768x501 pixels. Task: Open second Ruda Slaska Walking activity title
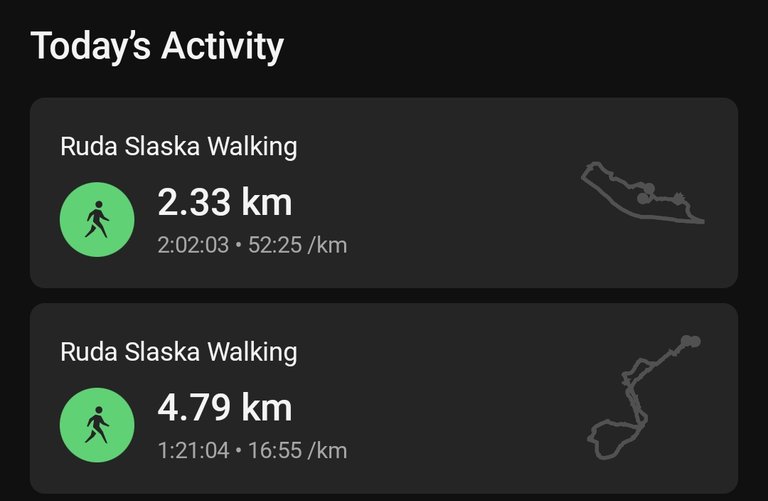[x=179, y=352]
